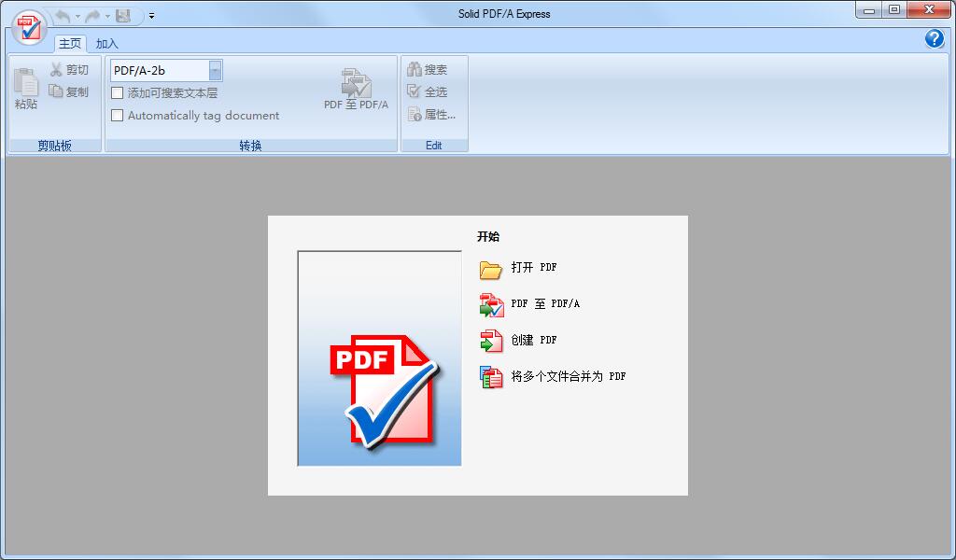Click the 创建 PDF icon
The image size is (956, 560).
tap(491, 342)
